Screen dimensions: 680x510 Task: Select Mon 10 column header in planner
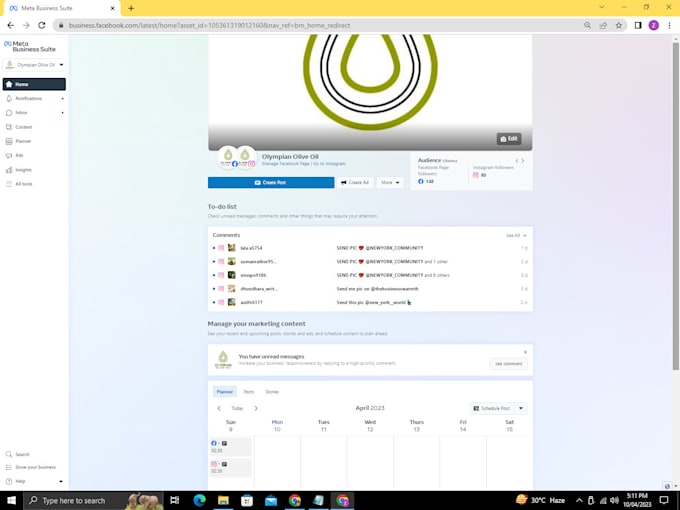(x=277, y=425)
